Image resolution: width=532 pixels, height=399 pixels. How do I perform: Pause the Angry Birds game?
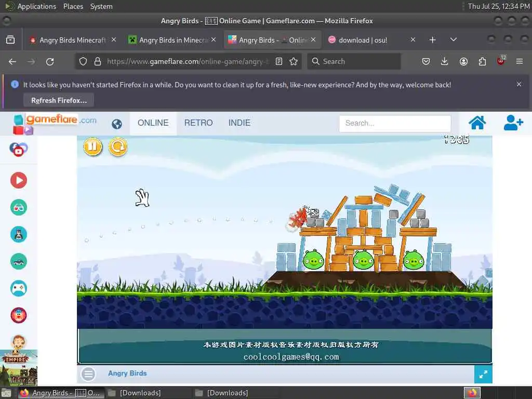(x=92, y=147)
